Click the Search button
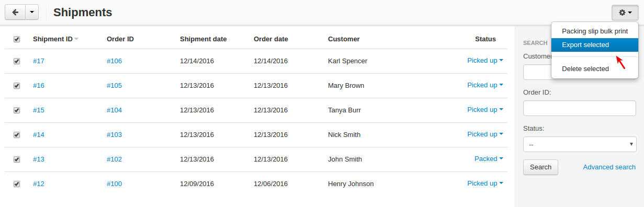644x207 pixels. point(540,167)
